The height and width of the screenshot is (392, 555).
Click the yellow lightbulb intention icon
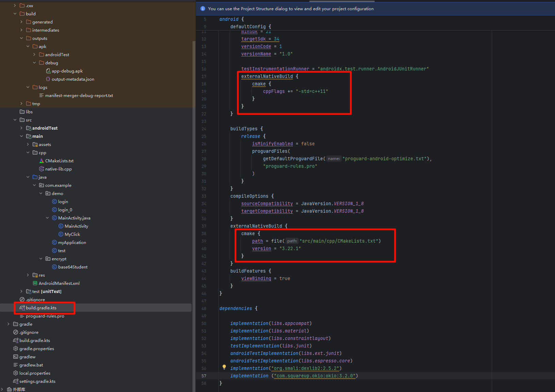pyautogui.click(x=224, y=367)
